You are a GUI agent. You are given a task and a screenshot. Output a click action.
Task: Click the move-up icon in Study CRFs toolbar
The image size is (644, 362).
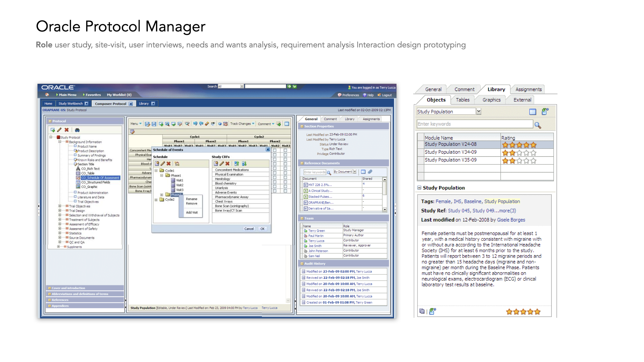pos(237,164)
